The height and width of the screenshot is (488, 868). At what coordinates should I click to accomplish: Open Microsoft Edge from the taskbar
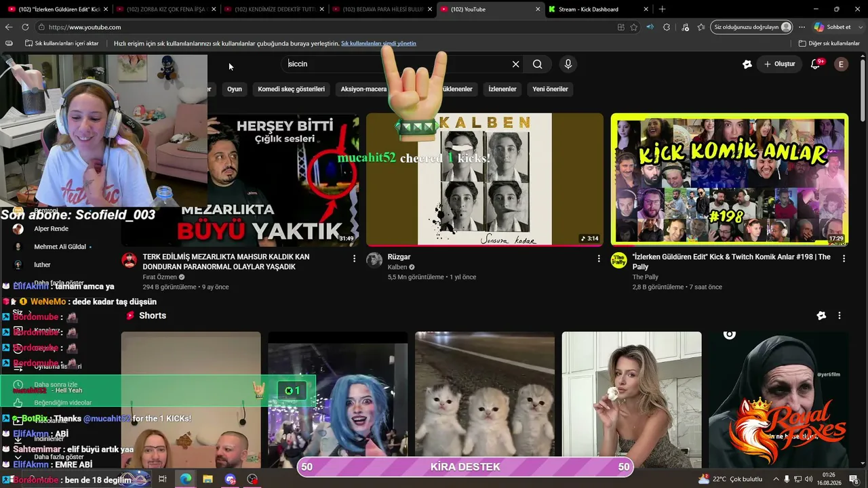tap(185, 479)
